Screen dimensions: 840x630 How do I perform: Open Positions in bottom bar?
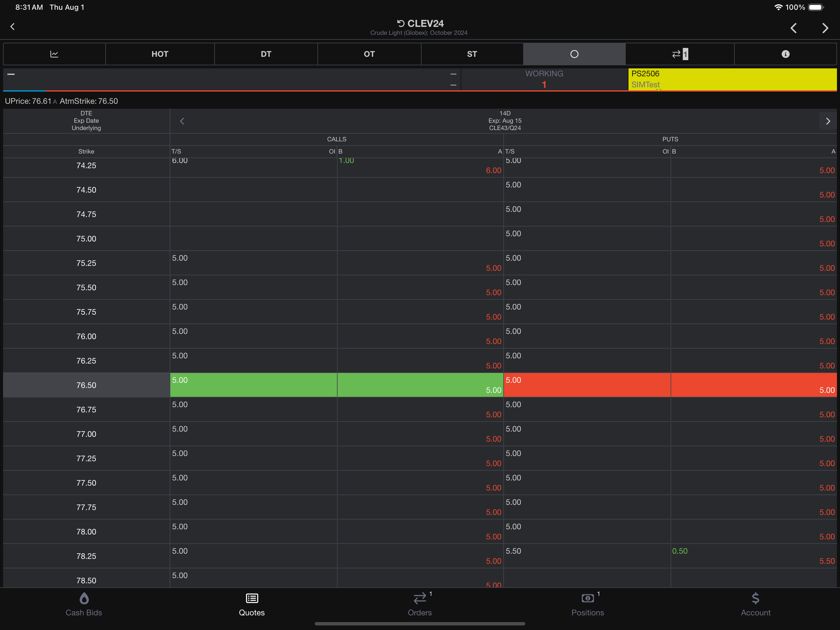click(x=588, y=605)
